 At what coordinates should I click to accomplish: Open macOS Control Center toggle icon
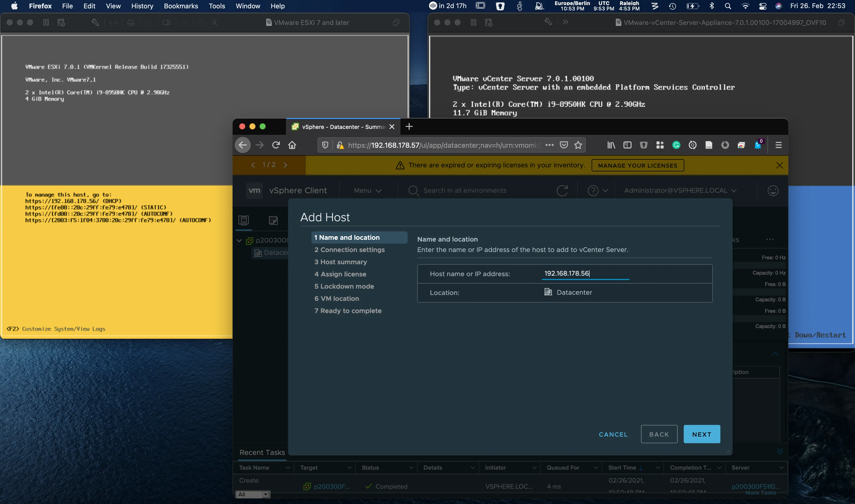(763, 6)
